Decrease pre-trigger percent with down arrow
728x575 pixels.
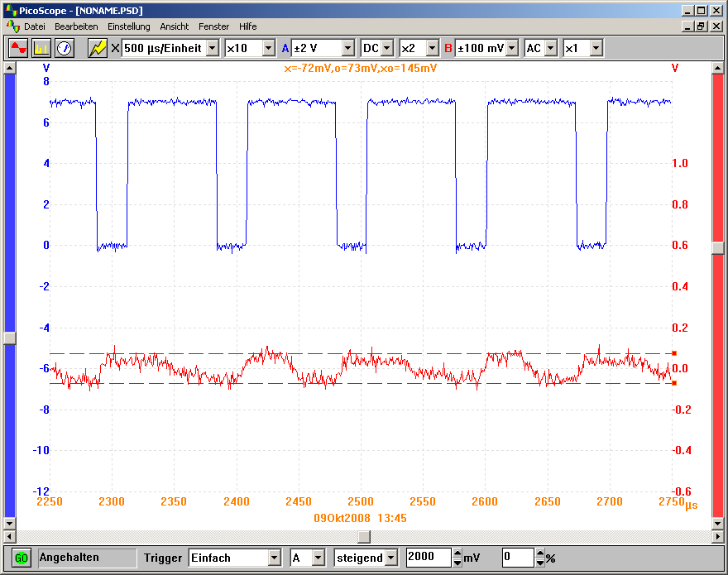(x=540, y=562)
